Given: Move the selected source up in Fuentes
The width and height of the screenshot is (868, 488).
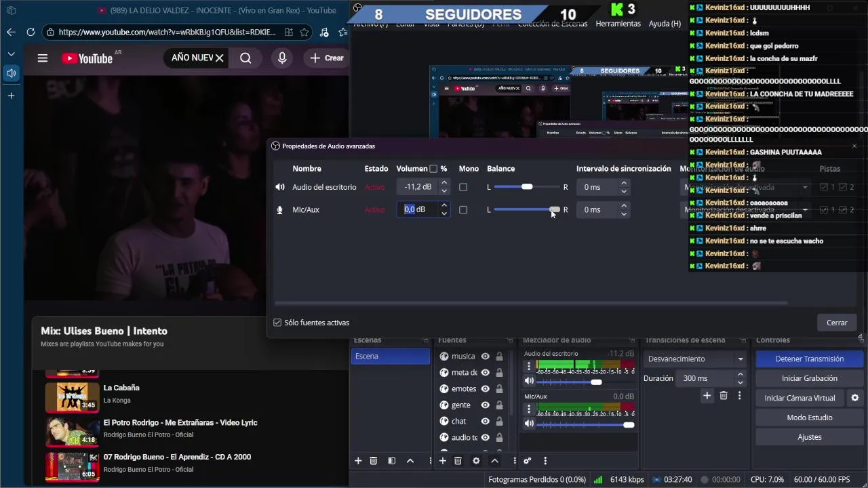Looking at the screenshot, I should tap(494, 461).
